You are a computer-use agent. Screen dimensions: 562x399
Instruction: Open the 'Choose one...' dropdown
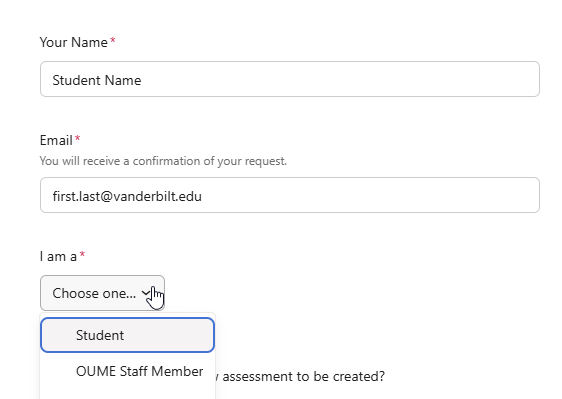(x=102, y=293)
